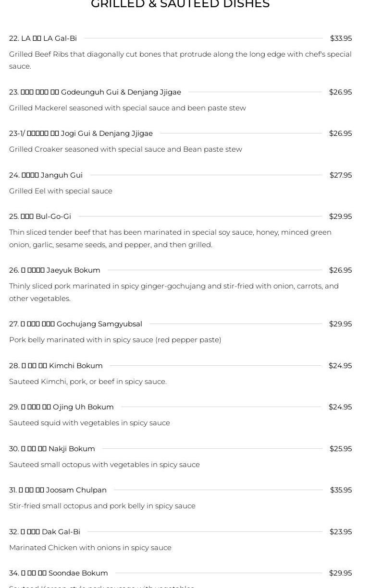Click the $27.95 price for Janguh Gui
The height and width of the screenshot is (588, 370).
coord(341,175)
